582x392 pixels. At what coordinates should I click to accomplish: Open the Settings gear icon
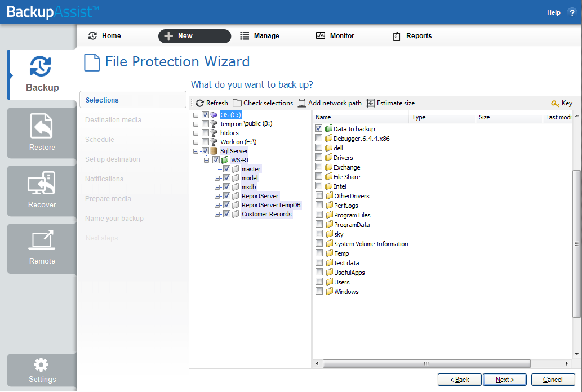41,364
